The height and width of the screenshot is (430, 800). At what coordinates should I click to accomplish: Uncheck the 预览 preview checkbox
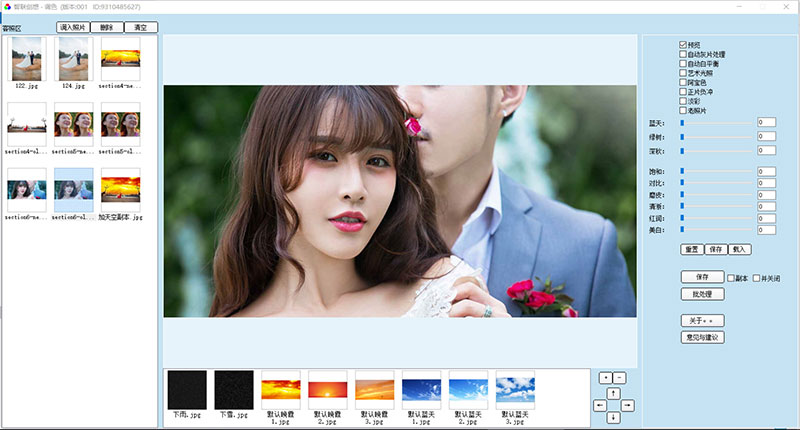[x=683, y=45]
